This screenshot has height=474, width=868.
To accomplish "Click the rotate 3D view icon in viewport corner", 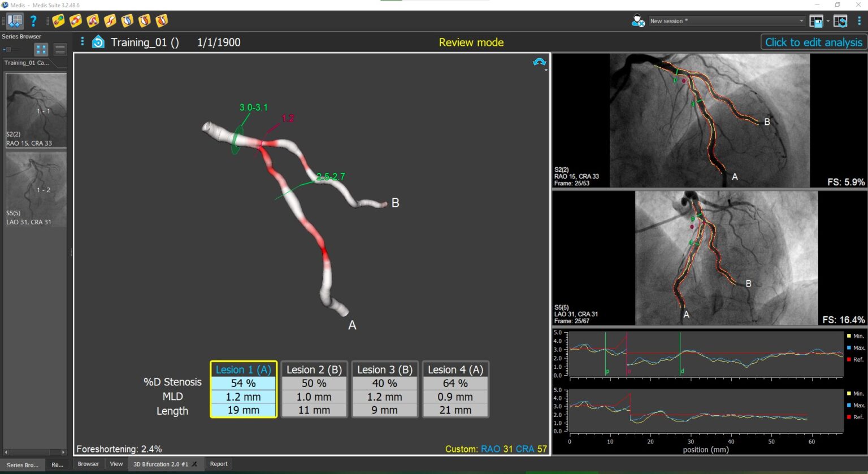I will click(539, 63).
